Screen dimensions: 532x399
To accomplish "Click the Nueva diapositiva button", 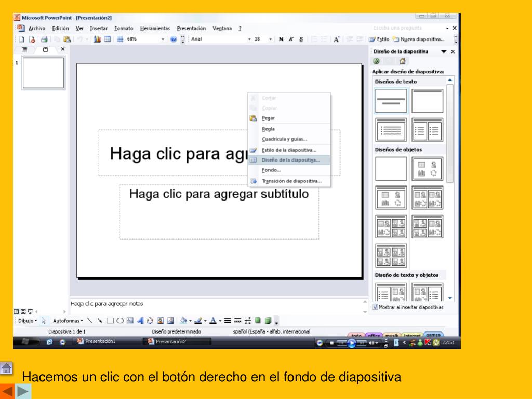I will click(418, 39).
